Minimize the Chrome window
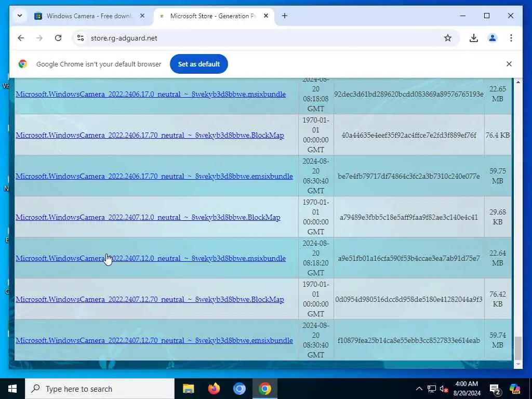 [x=463, y=16]
